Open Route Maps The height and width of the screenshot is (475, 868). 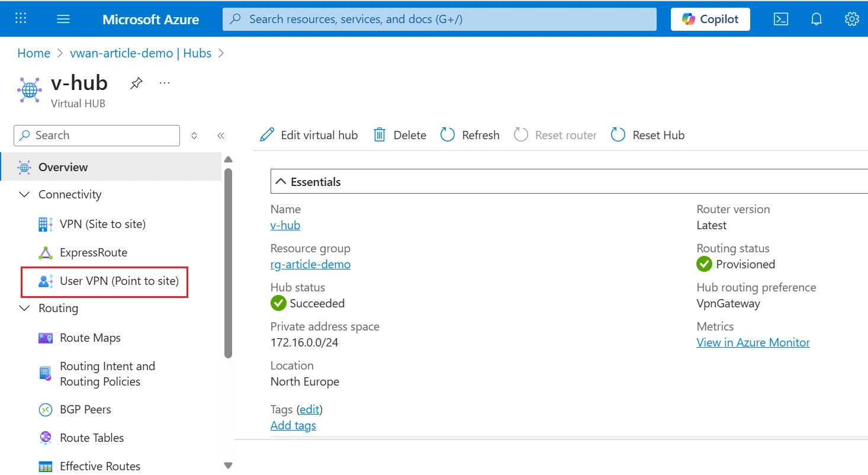click(x=90, y=338)
